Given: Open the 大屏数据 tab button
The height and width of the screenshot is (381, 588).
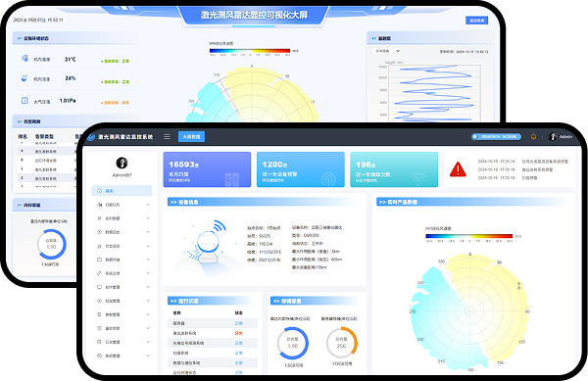Looking at the screenshot, I should pos(191,137).
